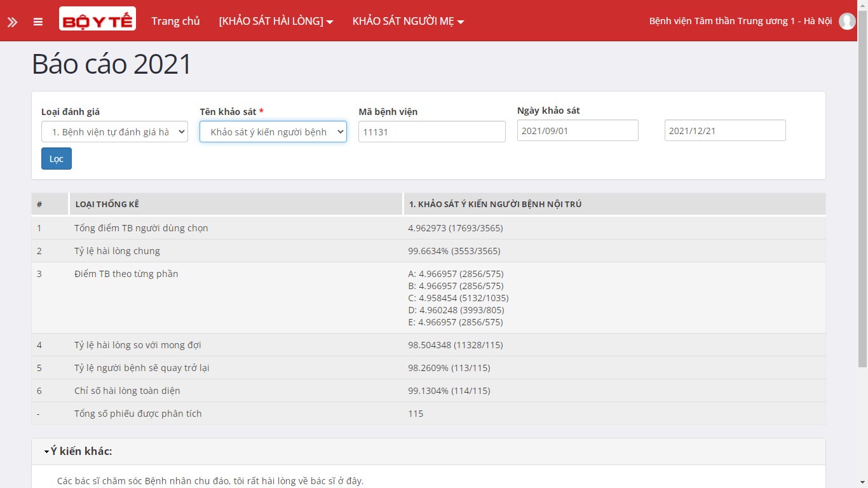Click the # column header
This screenshot has height=488, width=868.
pyautogui.click(x=40, y=204)
